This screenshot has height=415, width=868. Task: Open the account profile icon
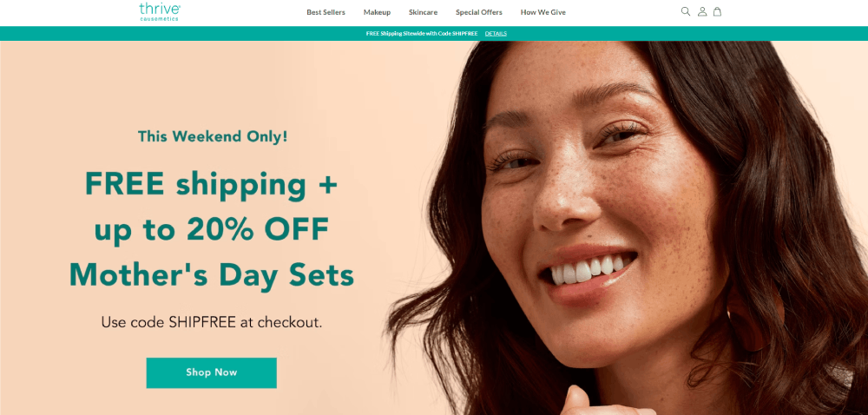(x=702, y=11)
